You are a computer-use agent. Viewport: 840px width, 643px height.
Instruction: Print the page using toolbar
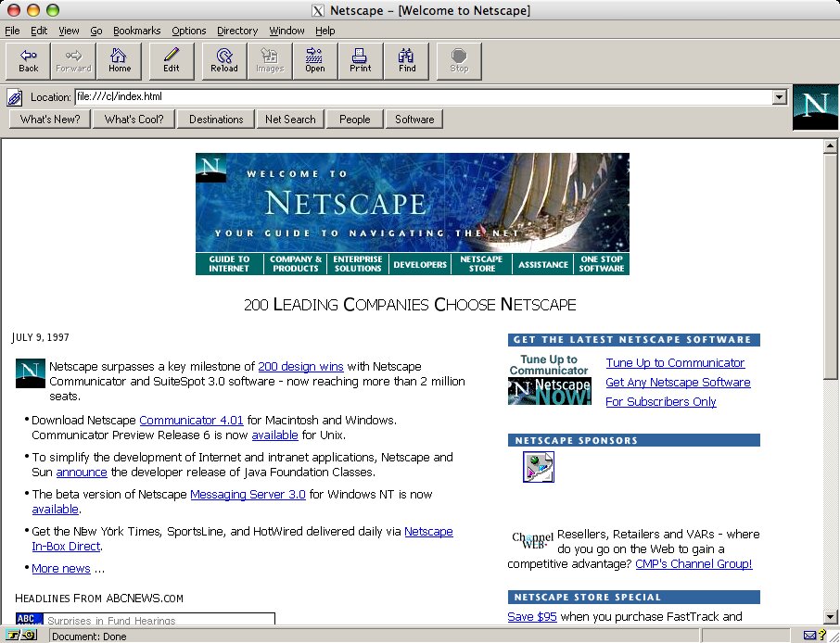coord(361,61)
